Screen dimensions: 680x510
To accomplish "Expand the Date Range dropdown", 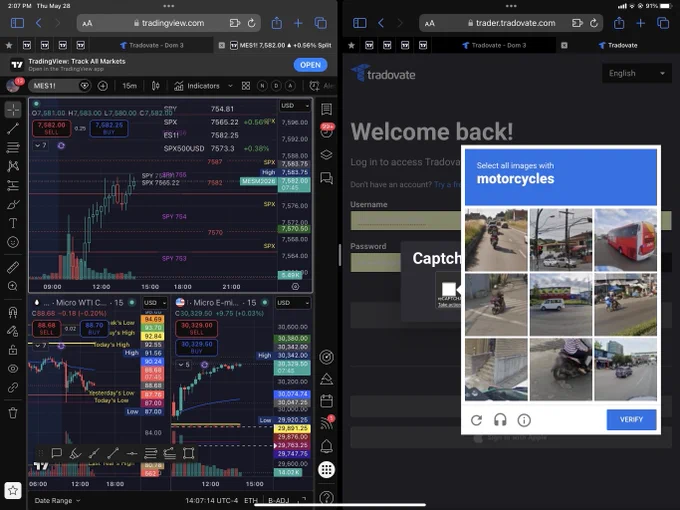I will pyautogui.click(x=57, y=500).
